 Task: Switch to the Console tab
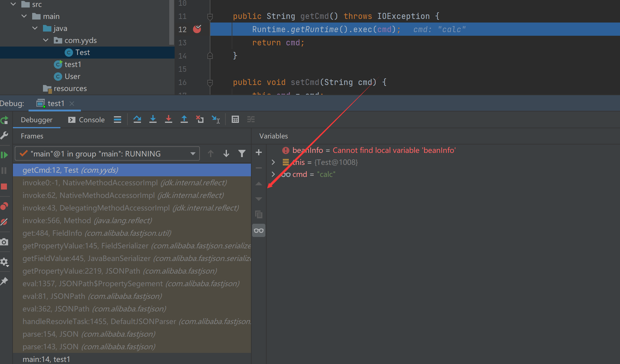click(87, 120)
